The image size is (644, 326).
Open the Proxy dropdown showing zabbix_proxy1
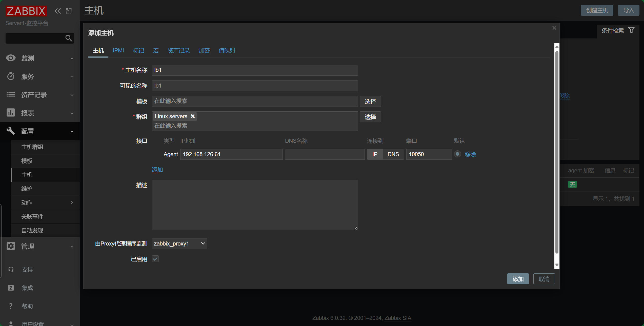[179, 243]
